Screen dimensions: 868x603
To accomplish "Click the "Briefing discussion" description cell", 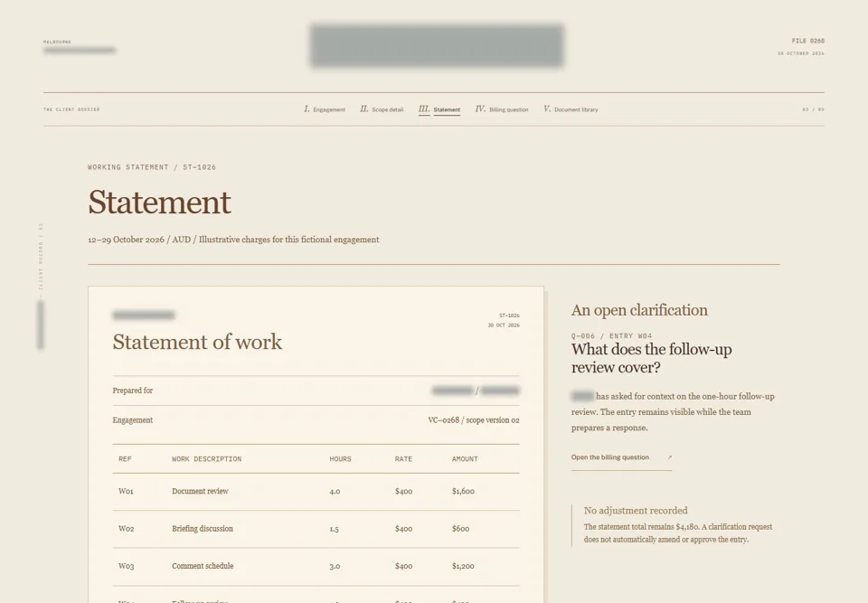I will pos(202,529).
